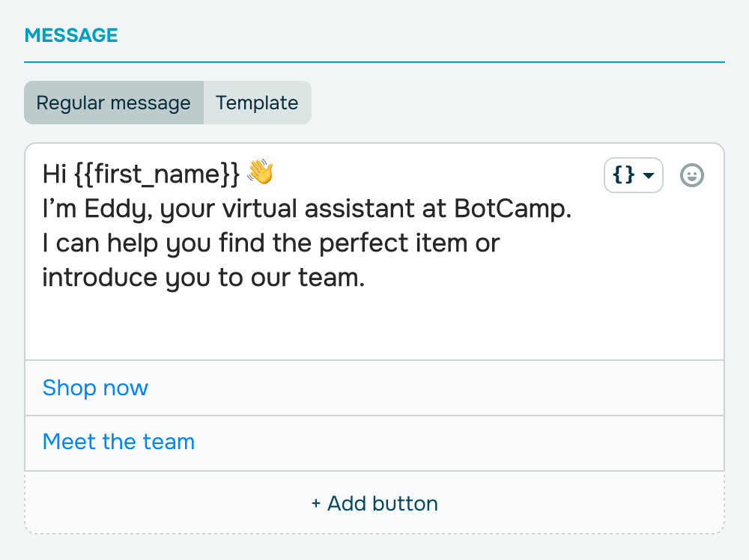Click the curly braces variable icon
The height and width of the screenshot is (560, 749).
pyautogui.click(x=623, y=175)
